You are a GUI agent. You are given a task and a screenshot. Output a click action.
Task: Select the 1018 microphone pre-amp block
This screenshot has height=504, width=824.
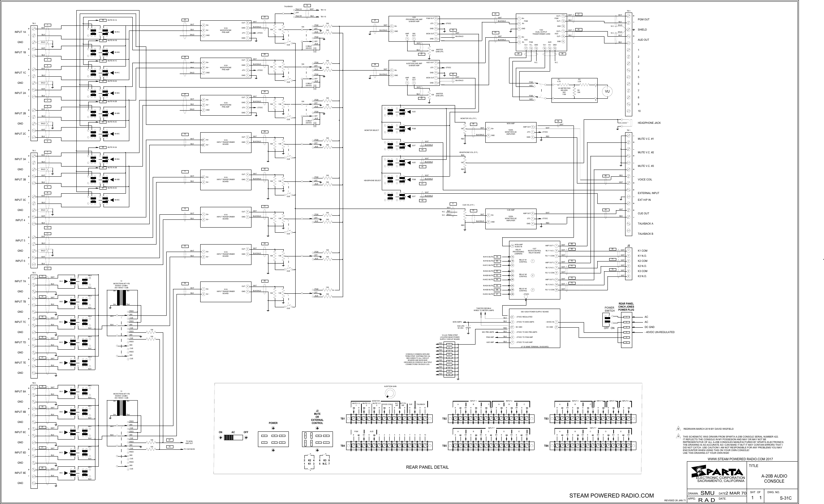[226, 31]
